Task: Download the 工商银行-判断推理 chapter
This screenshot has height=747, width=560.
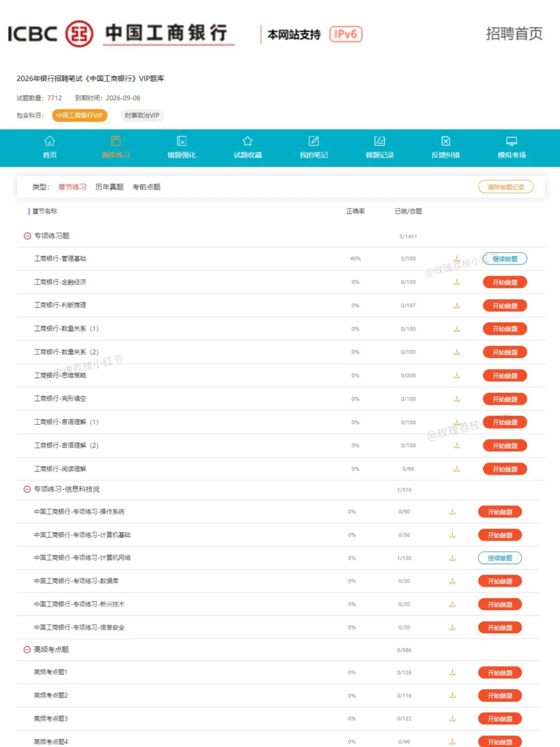Action: (457, 306)
